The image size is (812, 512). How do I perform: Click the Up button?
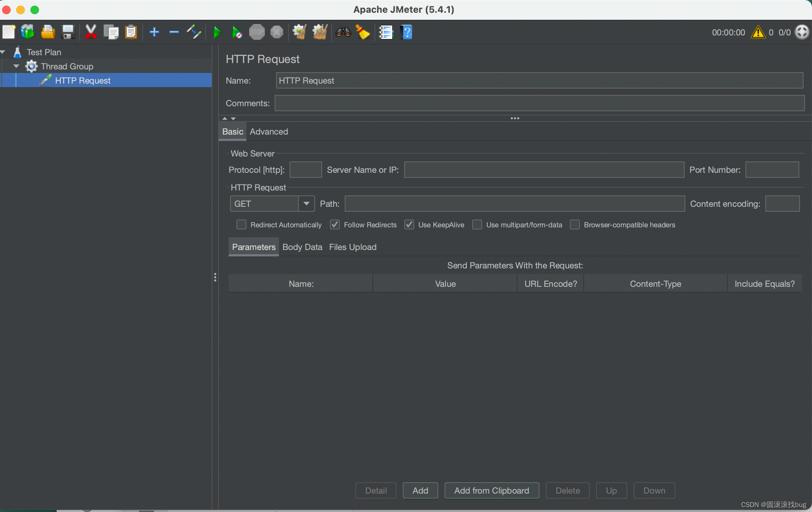click(611, 490)
